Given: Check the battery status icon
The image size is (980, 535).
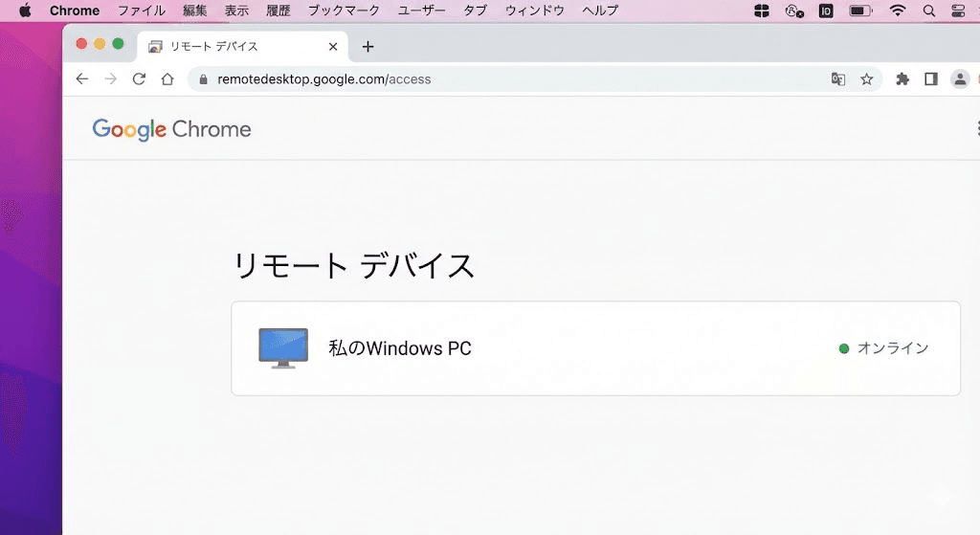Looking at the screenshot, I should 860,11.
